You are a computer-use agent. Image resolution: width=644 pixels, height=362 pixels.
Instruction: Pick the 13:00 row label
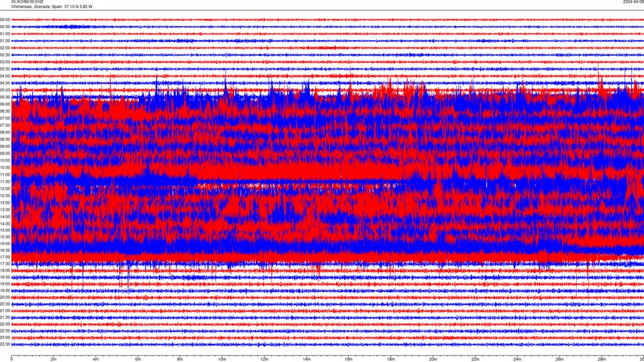[5, 202]
